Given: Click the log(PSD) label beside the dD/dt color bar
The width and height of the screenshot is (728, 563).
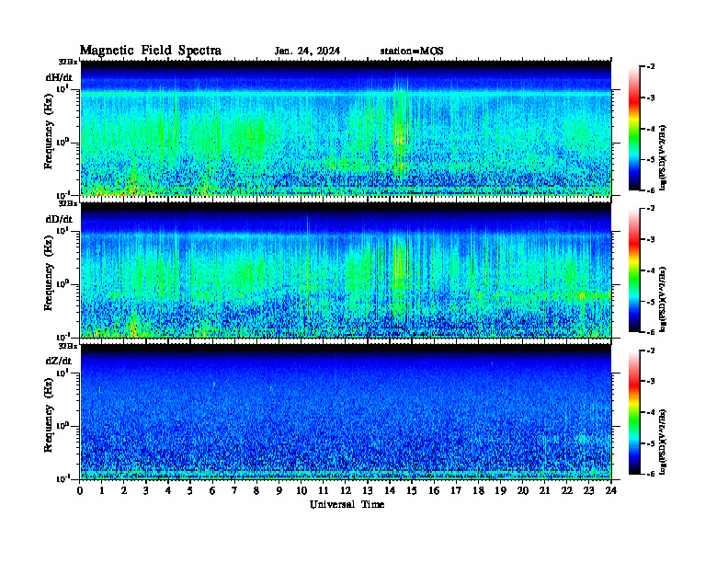Looking at the screenshot, I should tap(663, 299).
